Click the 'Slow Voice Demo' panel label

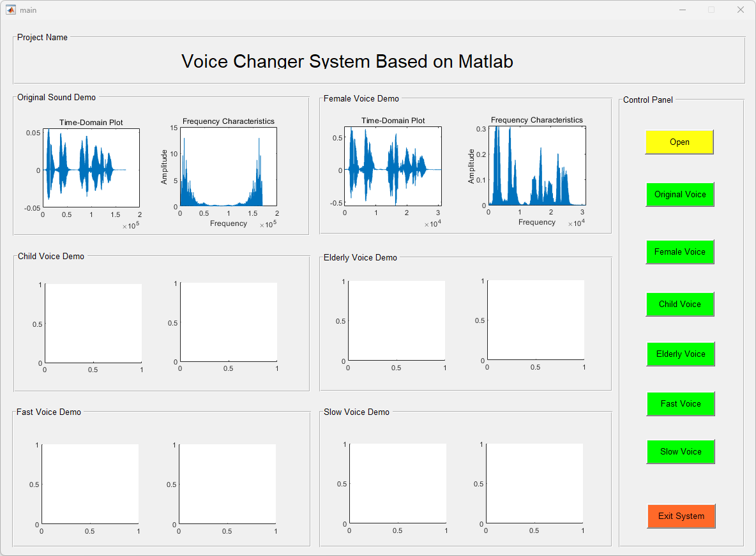coord(356,412)
